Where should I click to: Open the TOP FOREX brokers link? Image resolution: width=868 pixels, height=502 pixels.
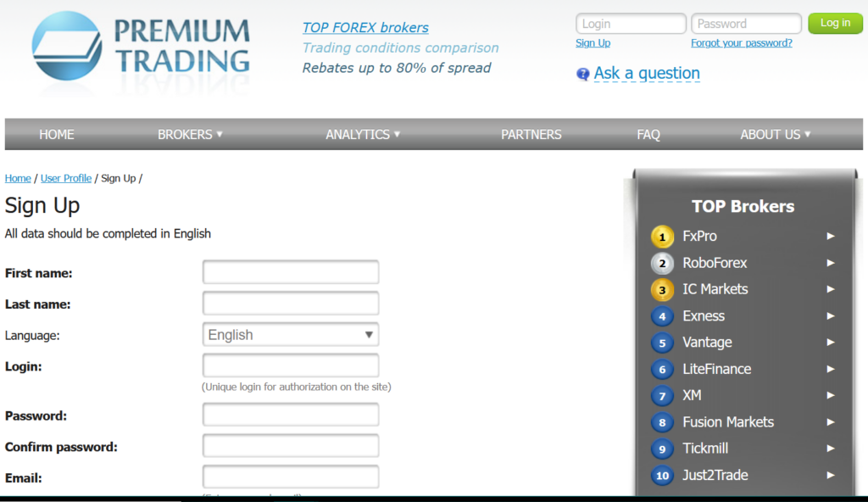coord(365,28)
